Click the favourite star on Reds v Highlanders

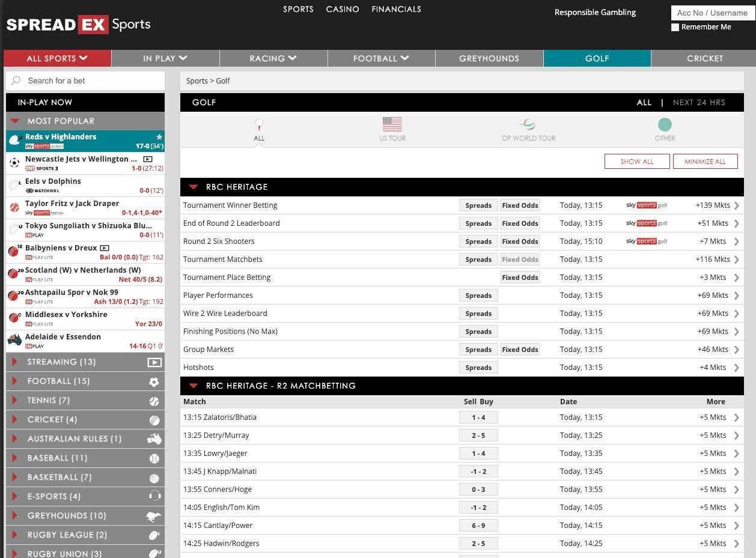point(159,137)
